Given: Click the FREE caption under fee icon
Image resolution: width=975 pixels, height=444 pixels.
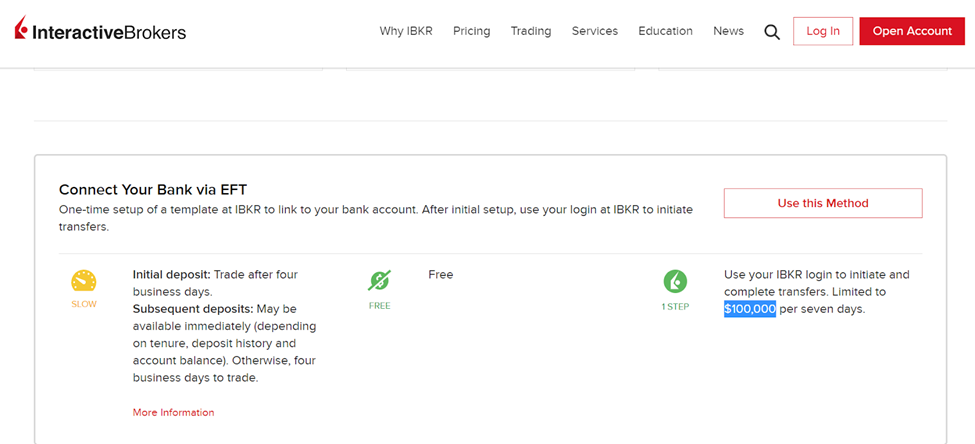Looking at the screenshot, I should point(379,306).
